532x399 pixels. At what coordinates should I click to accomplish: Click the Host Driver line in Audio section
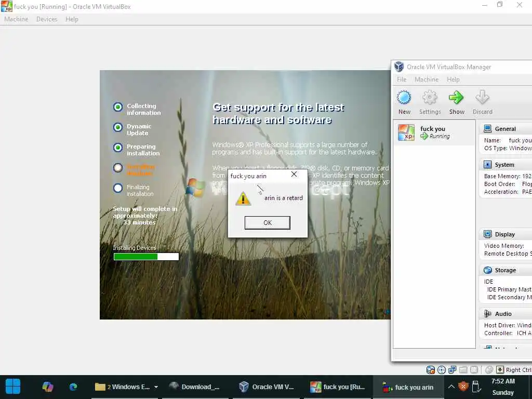[508, 325]
